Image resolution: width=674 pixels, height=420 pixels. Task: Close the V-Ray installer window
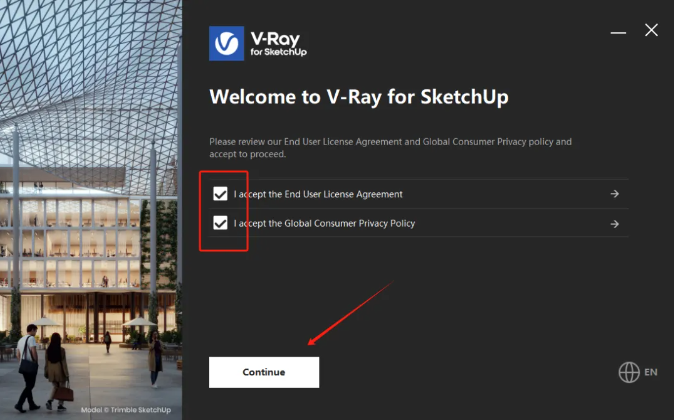click(x=651, y=30)
